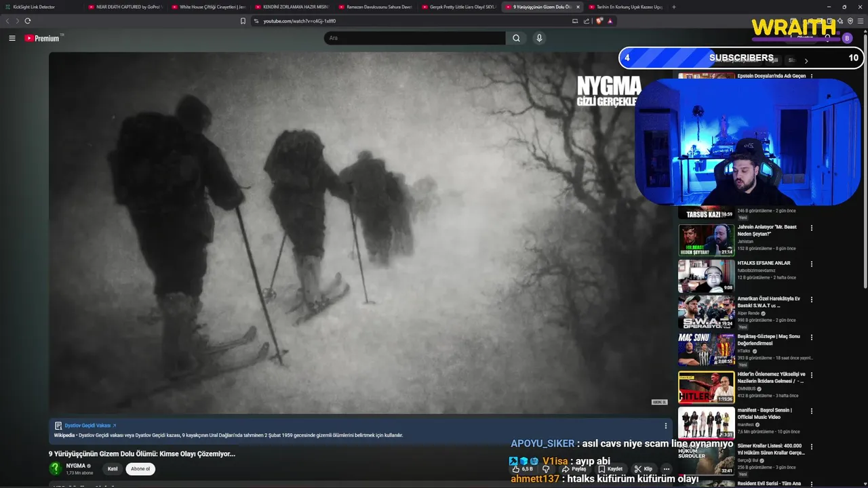This screenshot has width=868, height=488.
Task: Switch to KENDİNİ ZORLAMAYA HAZIR MISIN tab
Action: point(292,7)
